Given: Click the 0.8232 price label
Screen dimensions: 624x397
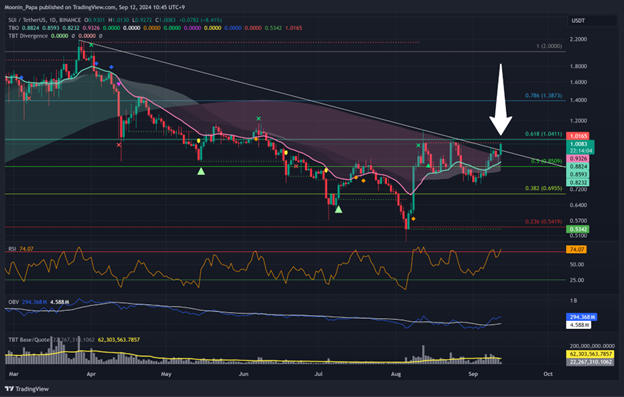Looking at the screenshot, I should 578,182.
